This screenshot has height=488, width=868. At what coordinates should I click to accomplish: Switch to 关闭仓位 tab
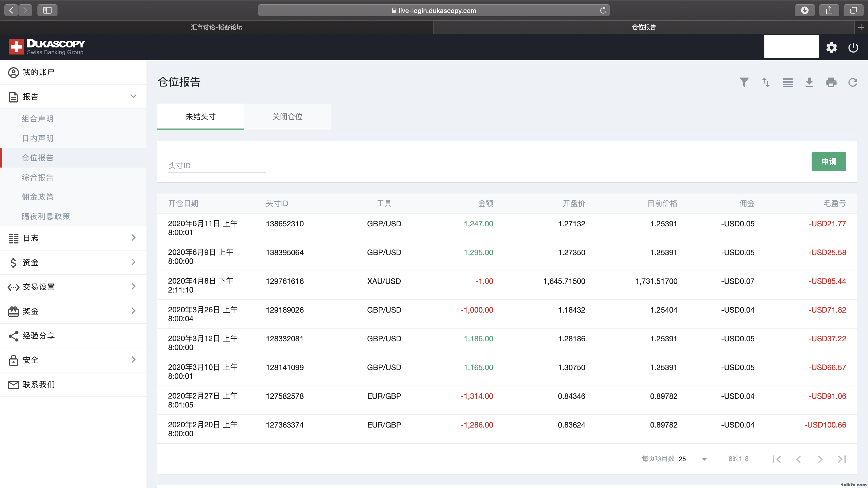click(288, 117)
